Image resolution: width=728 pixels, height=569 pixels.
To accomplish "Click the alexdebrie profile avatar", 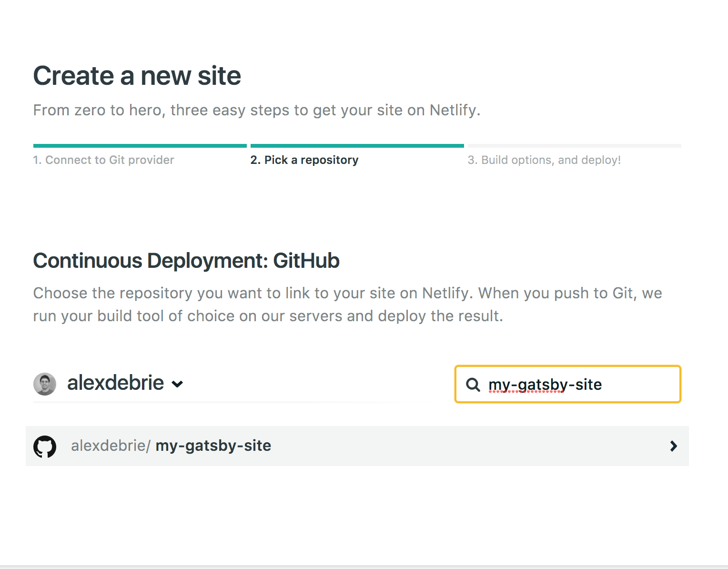I will point(45,384).
